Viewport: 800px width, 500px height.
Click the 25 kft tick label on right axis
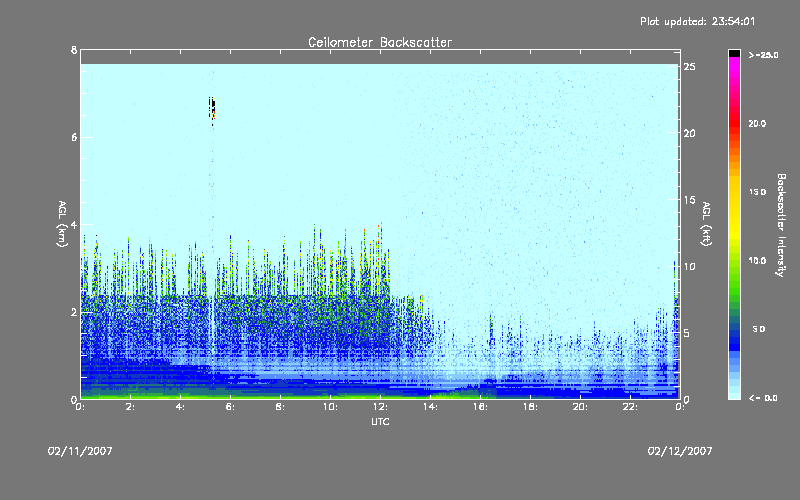(689, 67)
